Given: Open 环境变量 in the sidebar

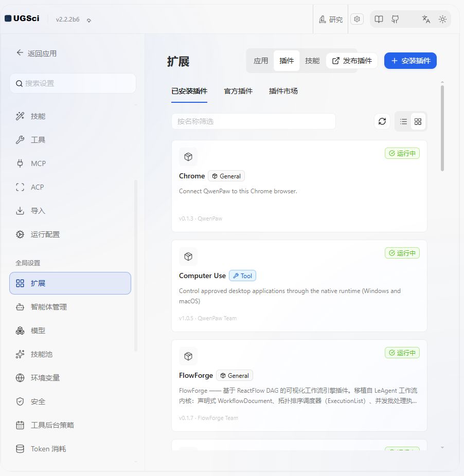Looking at the screenshot, I should tap(70, 378).
